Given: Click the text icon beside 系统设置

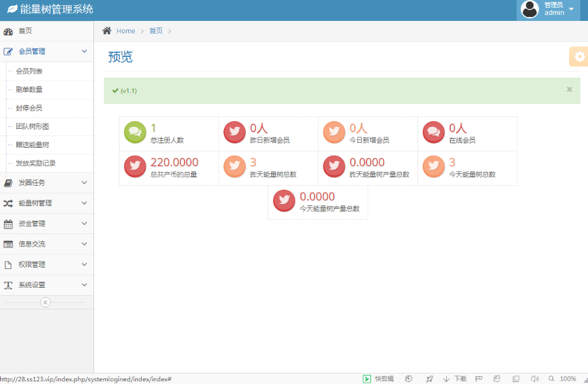Looking at the screenshot, I should (x=8, y=285).
